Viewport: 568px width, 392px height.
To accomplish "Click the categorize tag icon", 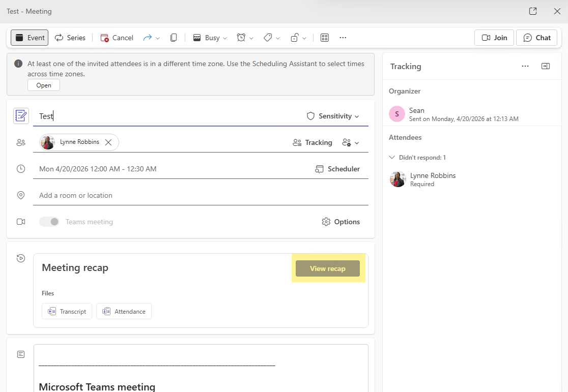I will (268, 38).
